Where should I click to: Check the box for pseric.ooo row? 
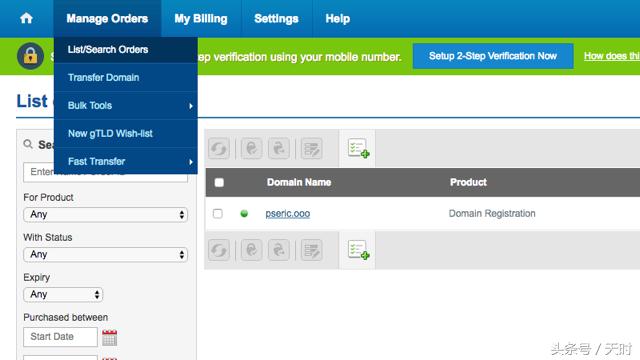pos(218,213)
